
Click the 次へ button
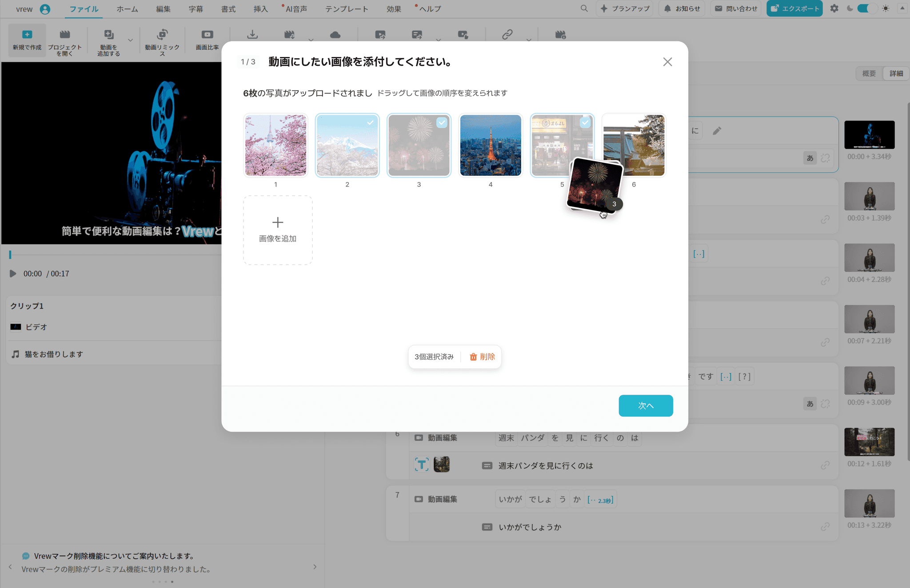645,405
